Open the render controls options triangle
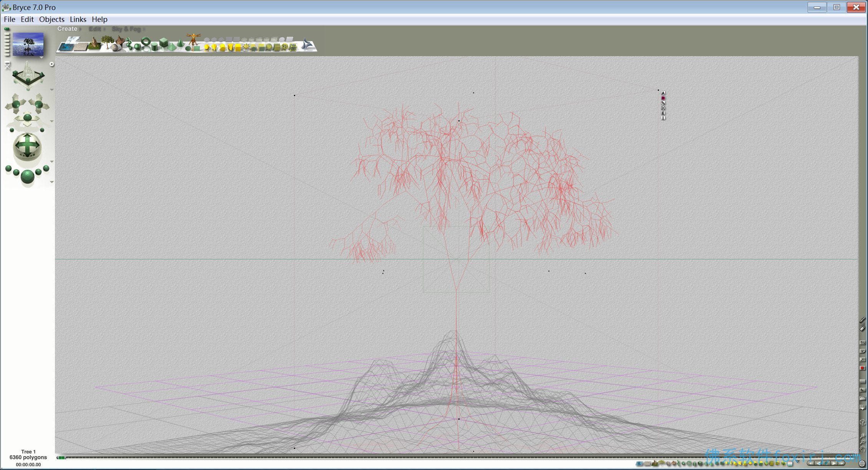This screenshot has width=868, height=470. [x=52, y=182]
